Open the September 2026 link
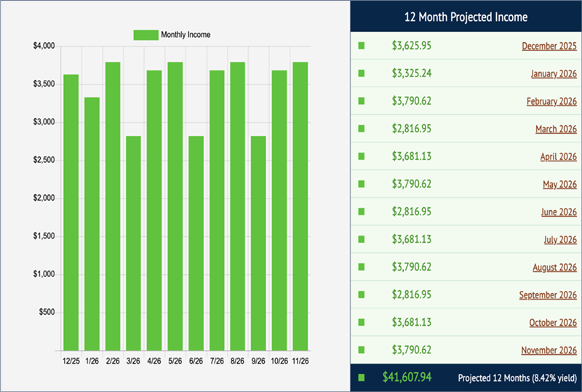The width and height of the screenshot is (582, 392). click(x=548, y=295)
